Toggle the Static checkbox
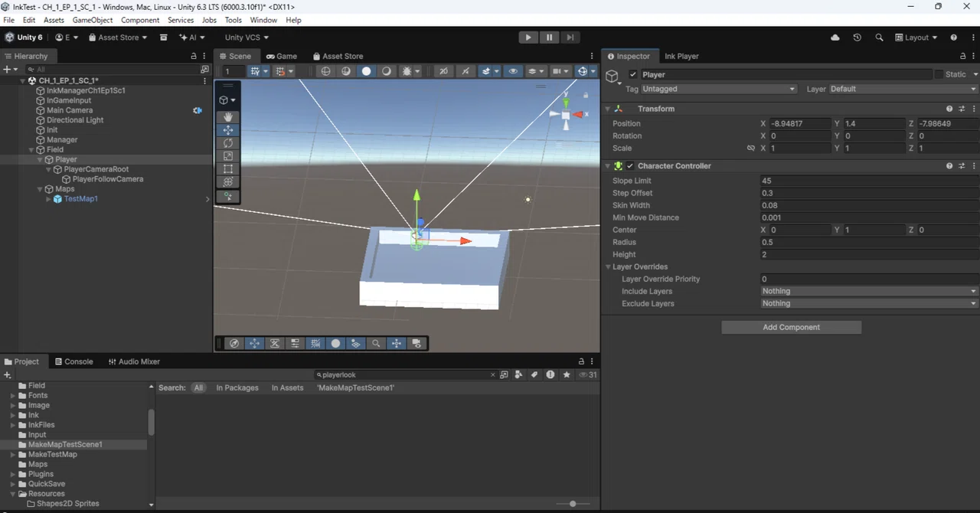This screenshot has width=980, height=513. [939, 74]
